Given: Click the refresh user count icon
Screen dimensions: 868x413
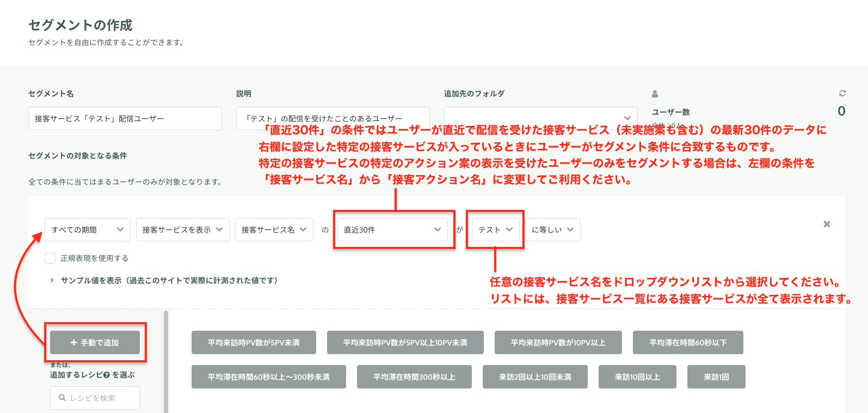Looking at the screenshot, I should tap(842, 93).
